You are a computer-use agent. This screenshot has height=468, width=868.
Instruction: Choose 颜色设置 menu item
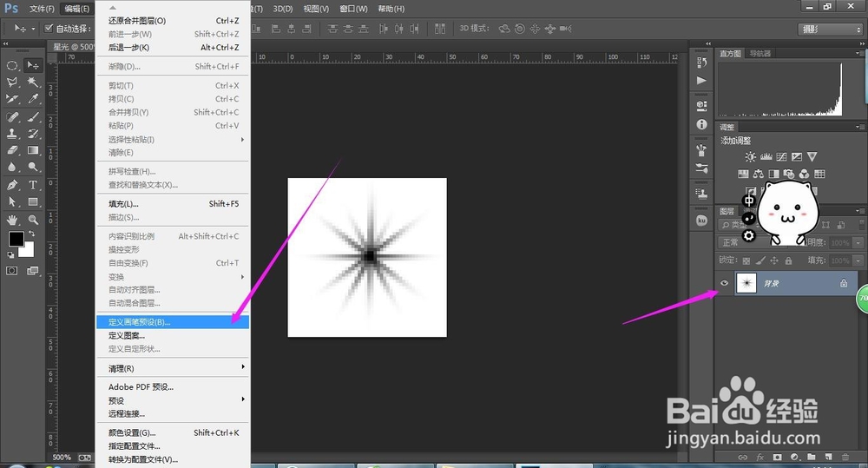[174, 432]
